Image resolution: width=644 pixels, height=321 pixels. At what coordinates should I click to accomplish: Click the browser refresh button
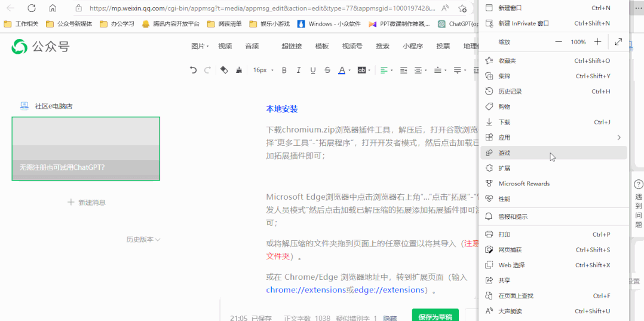click(x=31, y=8)
